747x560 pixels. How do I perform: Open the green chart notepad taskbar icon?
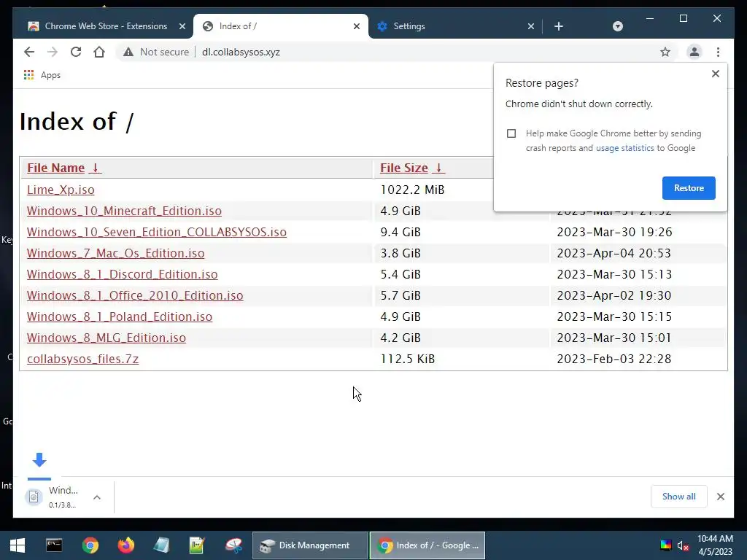[197, 545]
